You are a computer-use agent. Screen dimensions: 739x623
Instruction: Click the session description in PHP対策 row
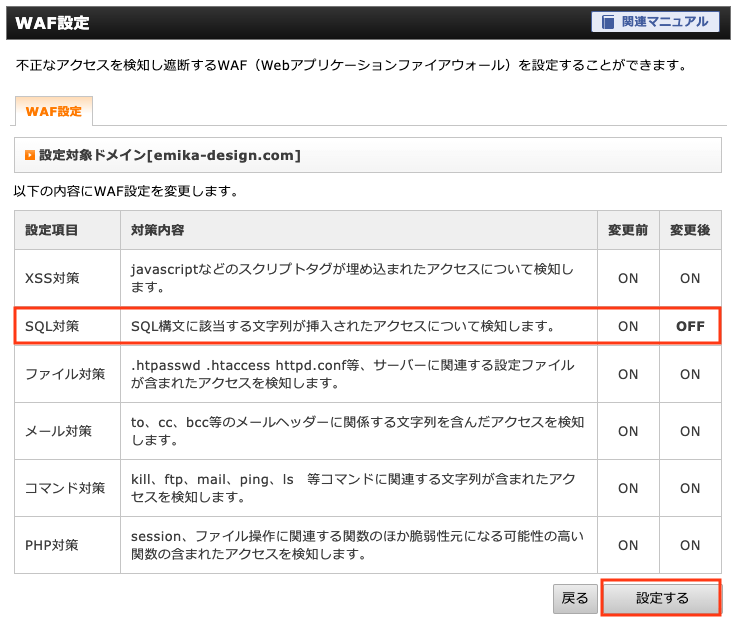pyautogui.click(x=357, y=545)
